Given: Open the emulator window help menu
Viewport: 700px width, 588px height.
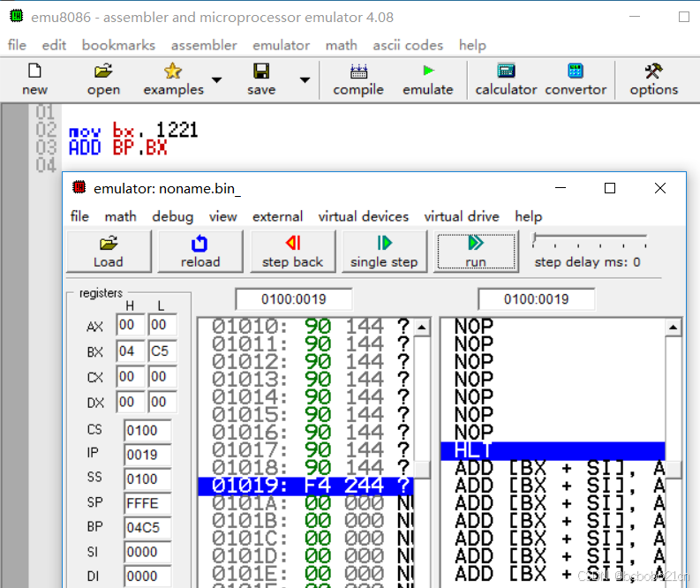Looking at the screenshot, I should pyautogui.click(x=529, y=216).
